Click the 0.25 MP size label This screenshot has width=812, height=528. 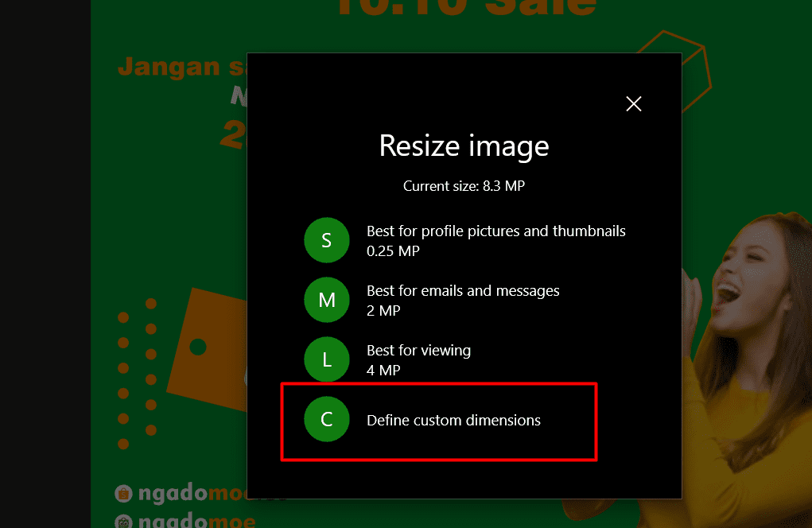point(392,251)
